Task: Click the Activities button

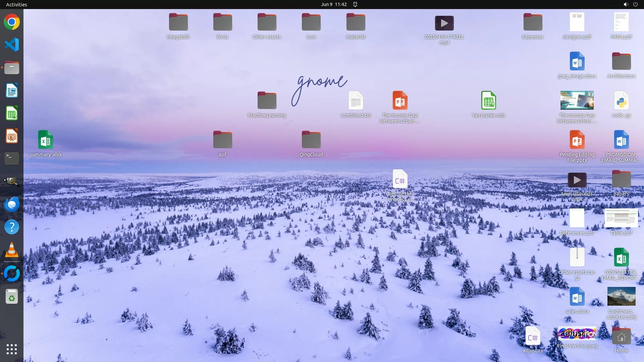Action: click(x=16, y=4)
